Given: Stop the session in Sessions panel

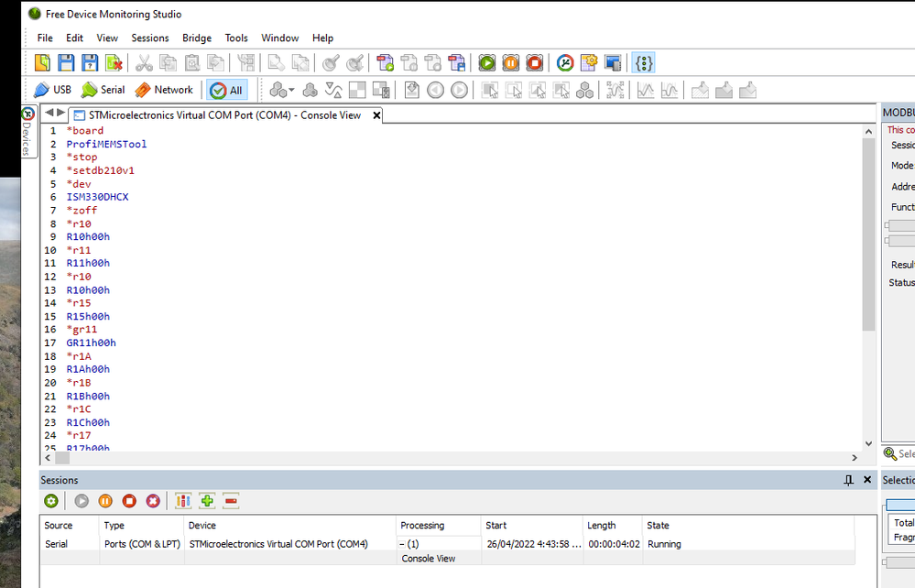Looking at the screenshot, I should (129, 500).
